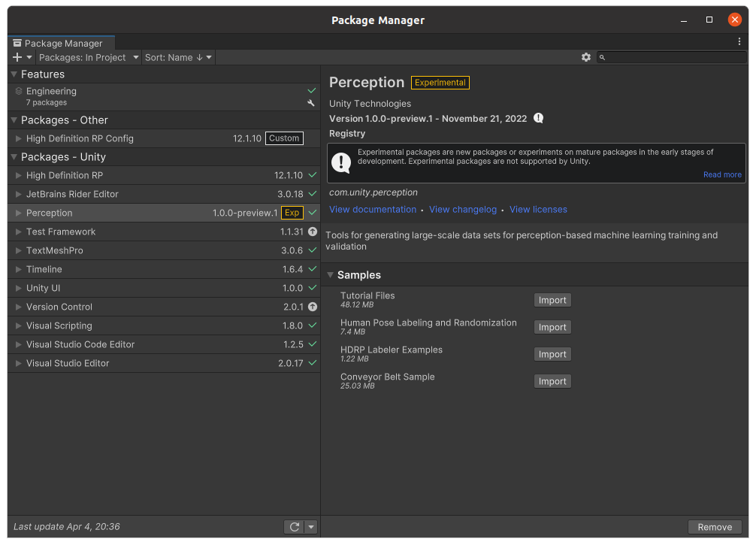Screen dimensions: 756x545
Task: Collapse the Packages - Unity section
Action: 14,157
